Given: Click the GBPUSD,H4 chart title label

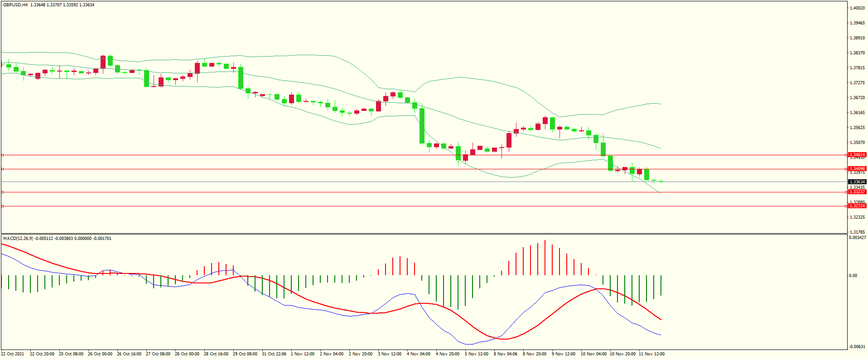Looking at the screenshot, I should [x=15, y=5].
